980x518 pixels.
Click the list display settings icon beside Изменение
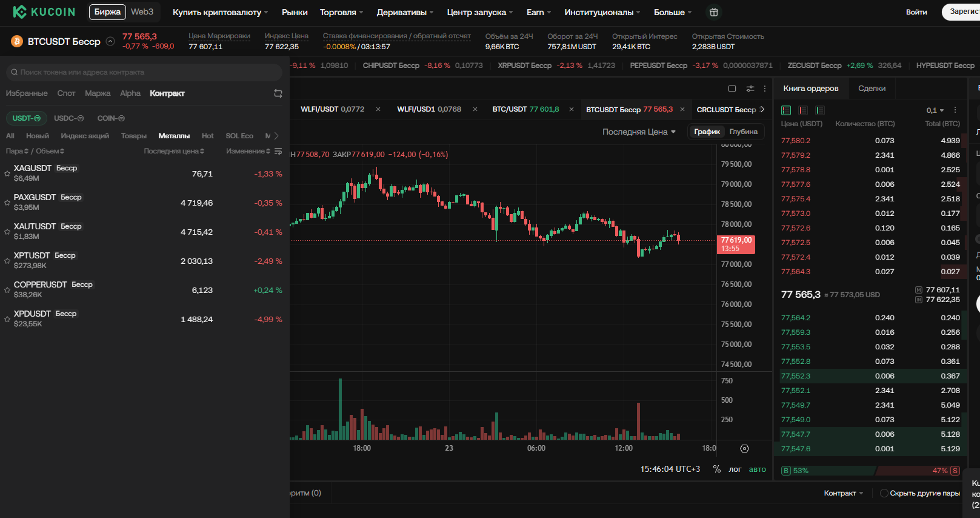pyautogui.click(x=278, y=151)
